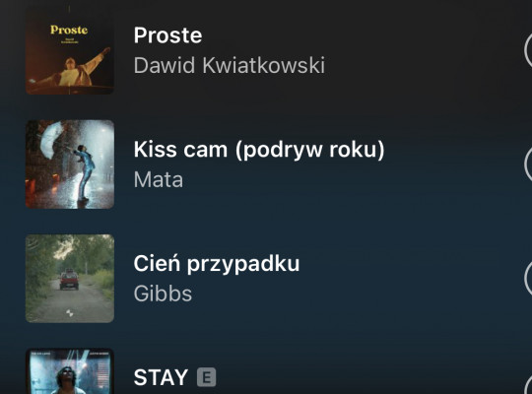Open the Kiss cam rainy cover art
Viewport: 532px width, 394px height.
pos(70,164)
